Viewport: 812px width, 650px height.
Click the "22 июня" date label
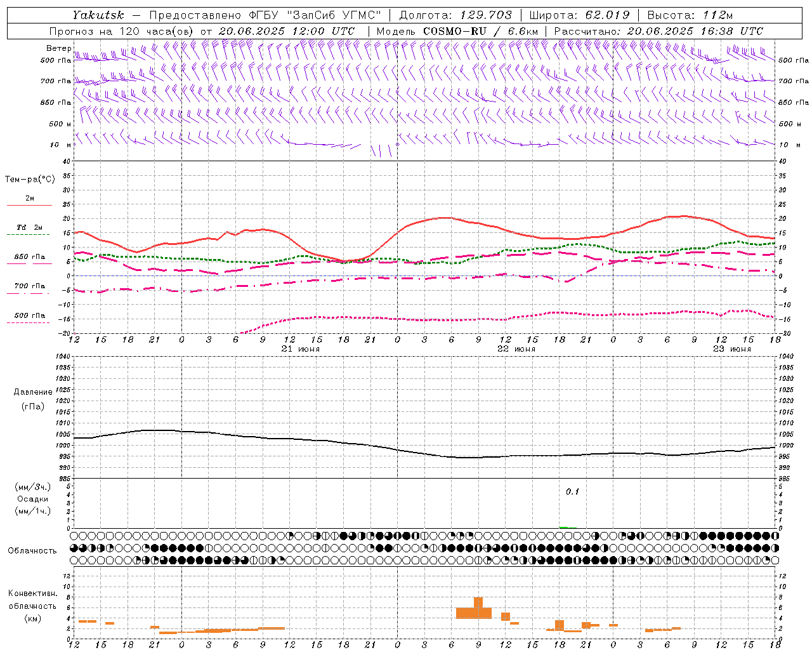516,349
